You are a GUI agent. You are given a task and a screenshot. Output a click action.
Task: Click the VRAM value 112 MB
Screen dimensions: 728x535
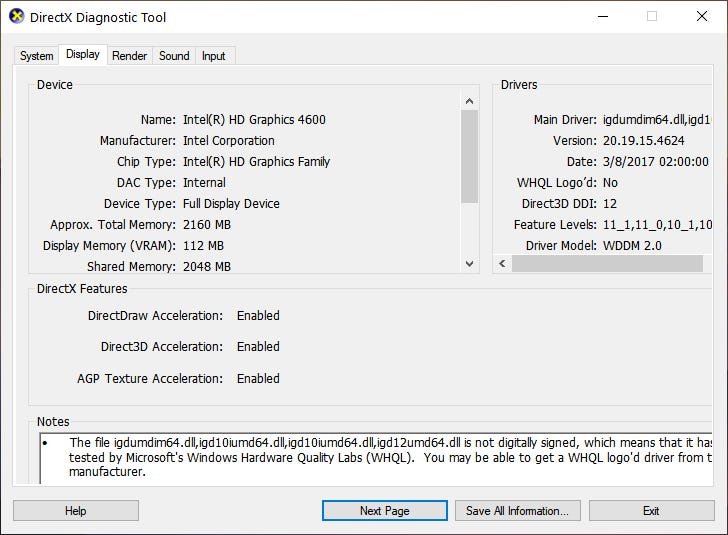coord(203,246)
